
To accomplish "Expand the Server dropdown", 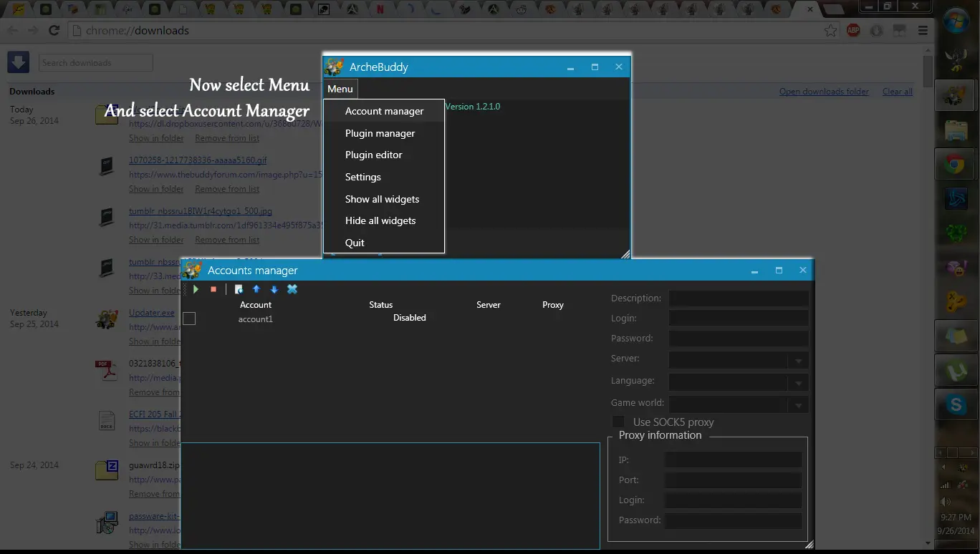I will [798, 361].
